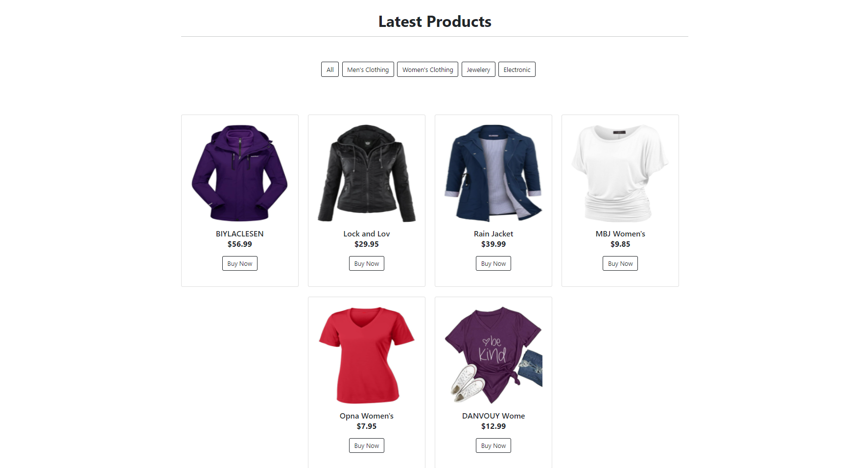Screen dimensions: 868x468
Task: Open the black Lock and Lov jacket image
Action: pos(367,173)
